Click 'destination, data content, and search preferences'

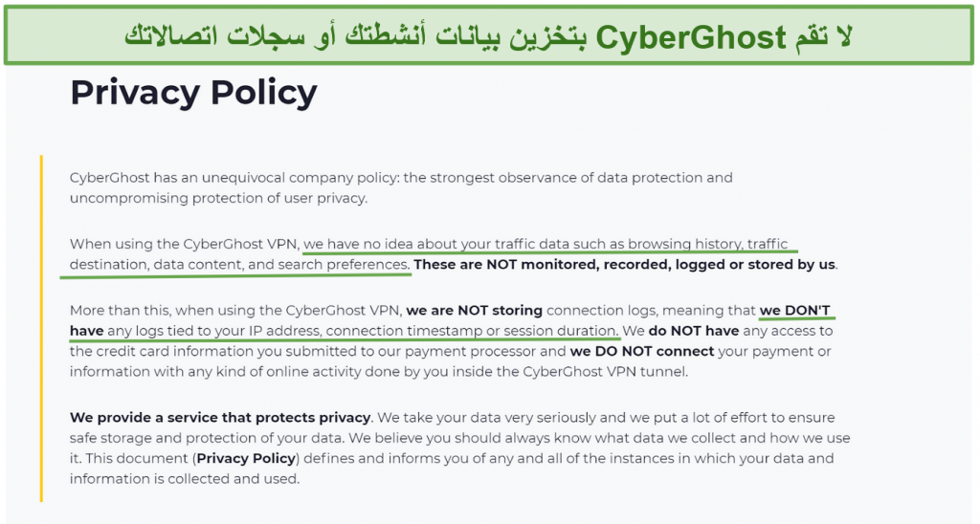pos(239,264)
